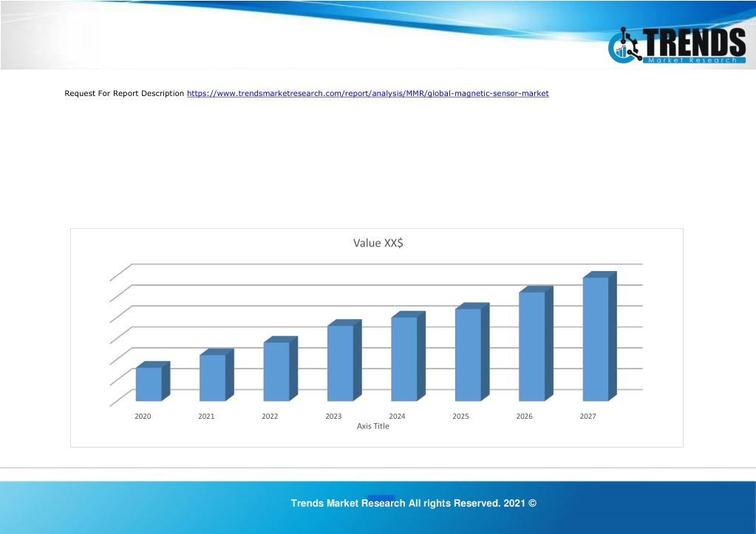Click the 2021 bar in chart

(x=217, y=375)
